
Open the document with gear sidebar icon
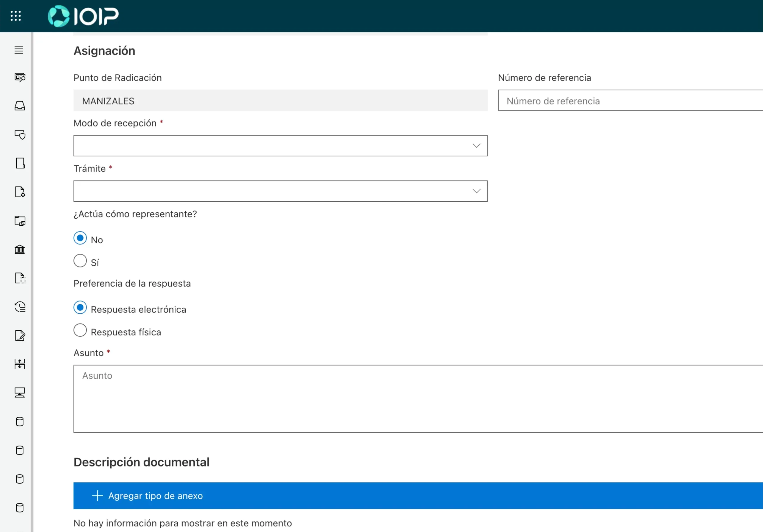20,192
